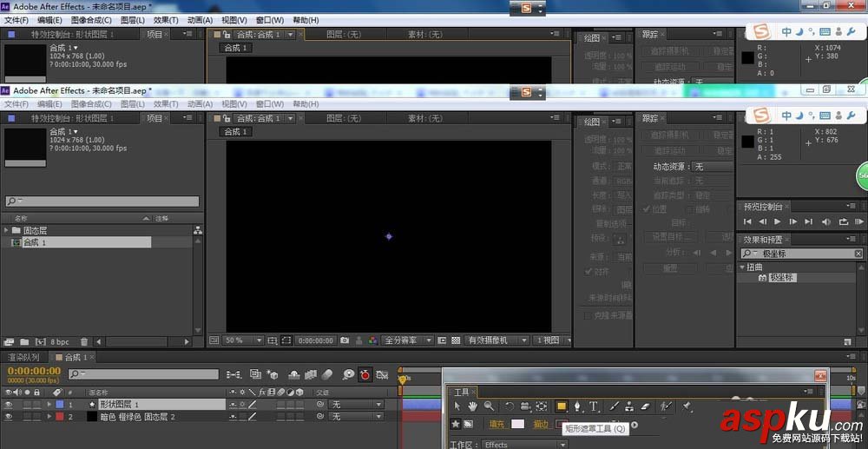Create a new folder in Project panel

(x=24, y=342)
